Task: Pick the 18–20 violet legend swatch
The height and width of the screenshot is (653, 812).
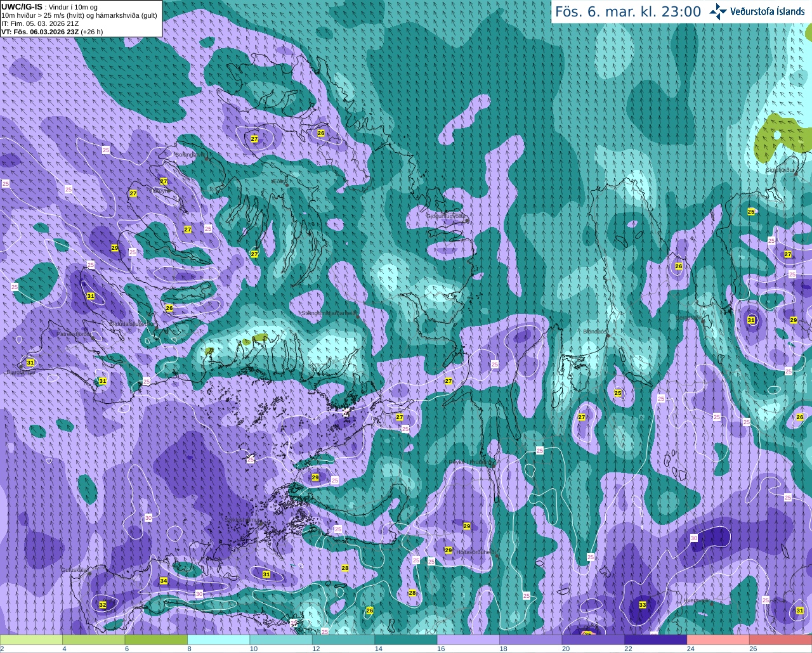Action: coord(531,640)
